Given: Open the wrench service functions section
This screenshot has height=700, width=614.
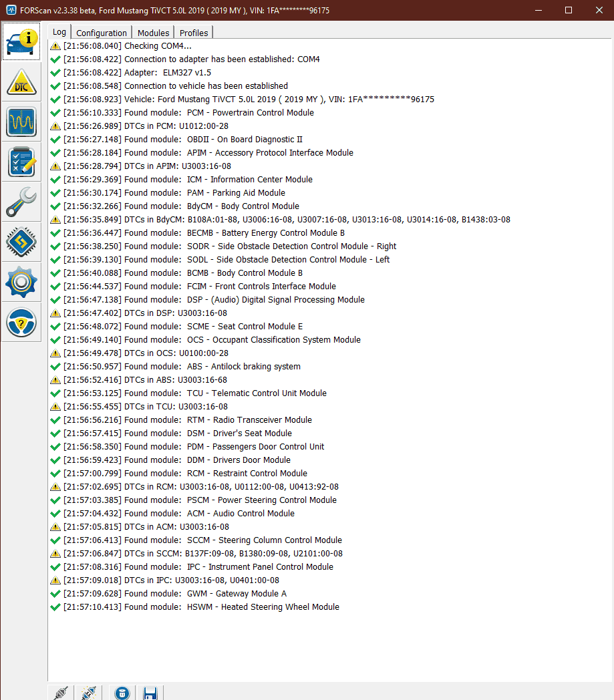Looking at the screenshot, I should (21, 202).
